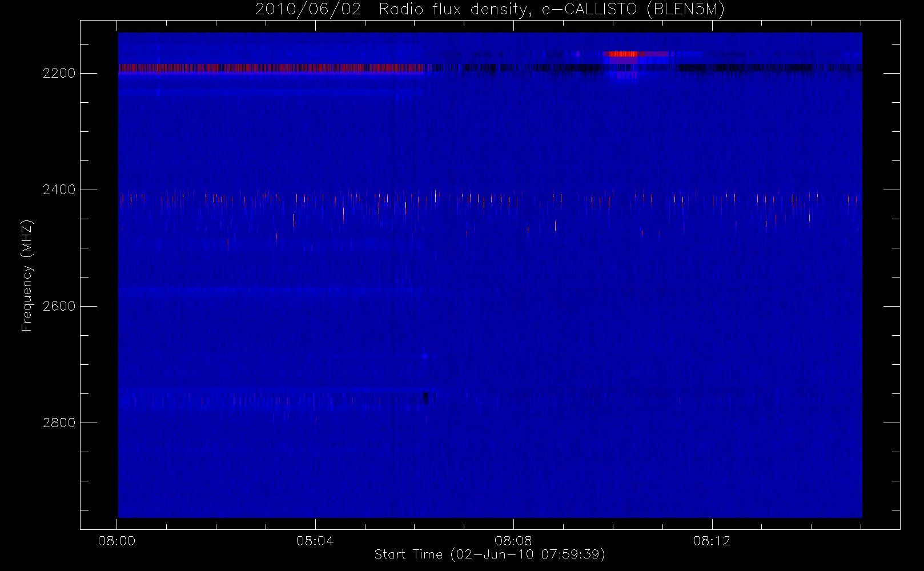Click the 2600 frequency tick label
Image resolution: width=924 pixels, height=571 pixels.
(59, 306)
